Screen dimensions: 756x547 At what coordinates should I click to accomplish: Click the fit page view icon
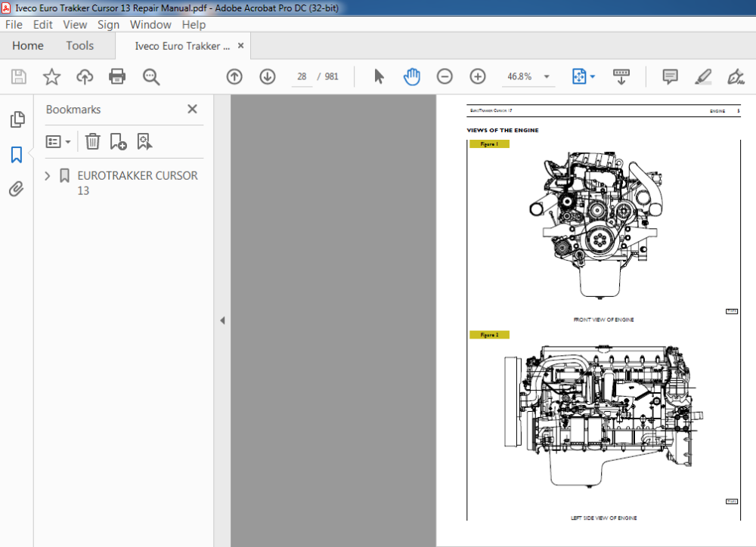pos(579,76)
